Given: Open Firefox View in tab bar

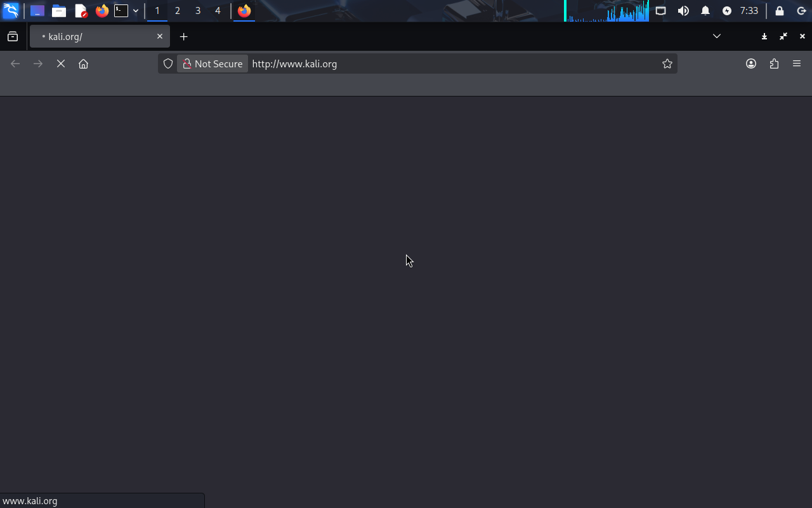Looking at the screenshot, I should click(13, 36).
